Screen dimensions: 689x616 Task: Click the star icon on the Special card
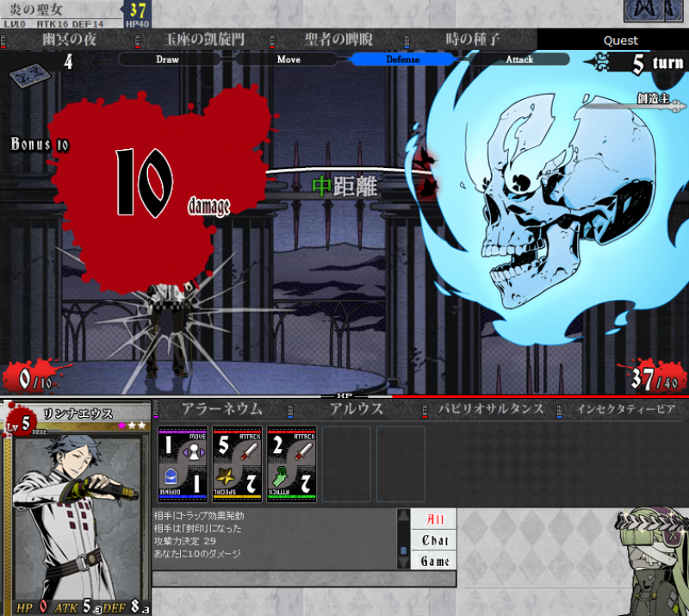[x=225, y=477]
